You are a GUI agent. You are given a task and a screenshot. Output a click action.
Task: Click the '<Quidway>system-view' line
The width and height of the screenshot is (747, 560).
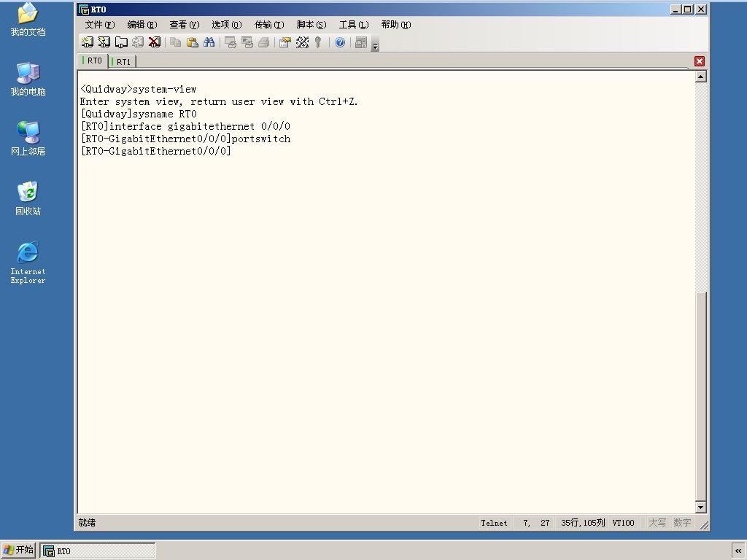(x=138, y=89)
